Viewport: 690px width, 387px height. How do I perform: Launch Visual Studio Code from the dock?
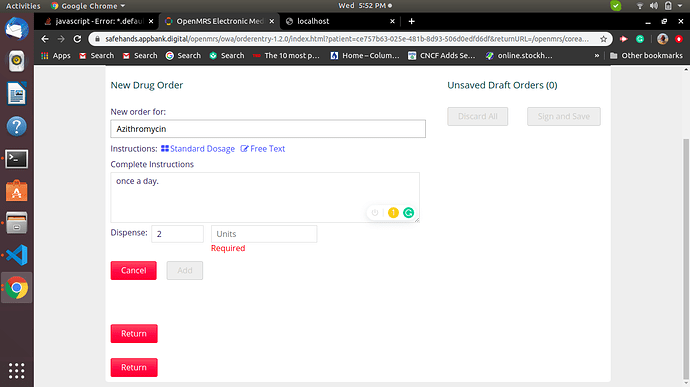coord(17,255)
